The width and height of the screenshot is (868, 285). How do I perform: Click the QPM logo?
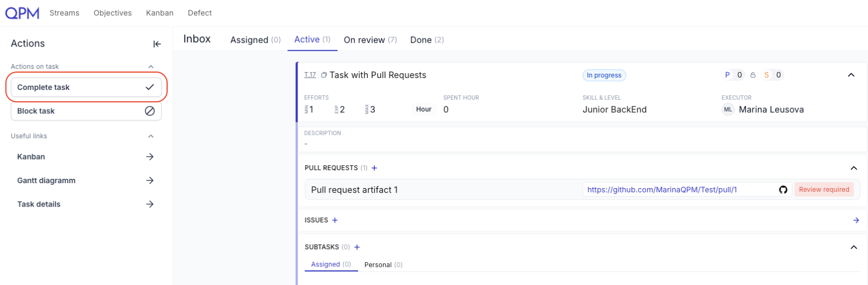22,13
